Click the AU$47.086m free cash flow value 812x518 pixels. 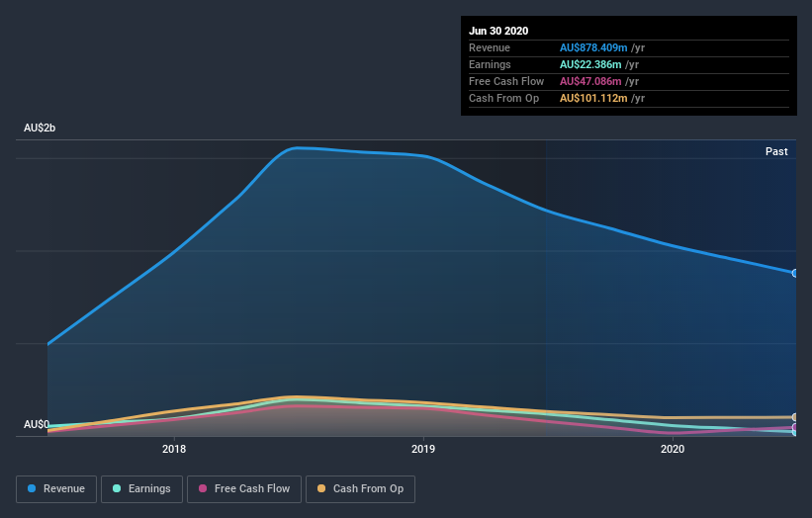point(590,81)
